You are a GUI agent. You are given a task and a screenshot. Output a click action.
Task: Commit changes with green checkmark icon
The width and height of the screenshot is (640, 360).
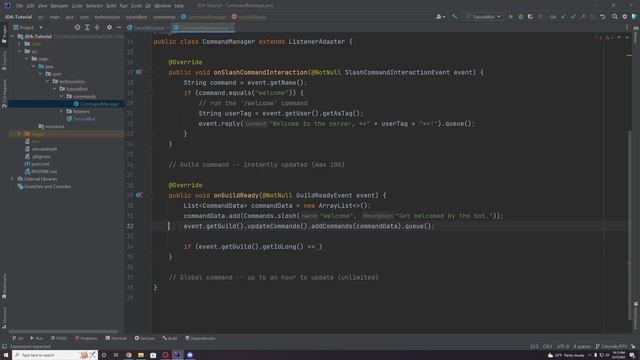click(573, 17)
